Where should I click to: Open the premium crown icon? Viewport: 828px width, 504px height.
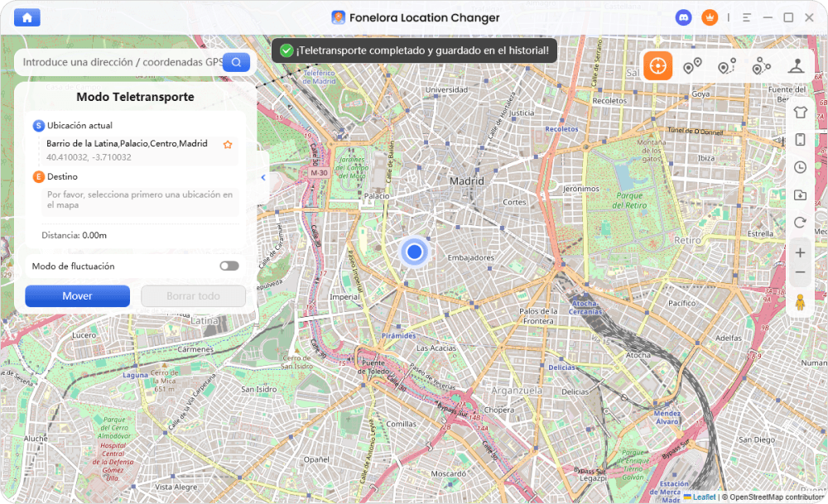point(710,17)
